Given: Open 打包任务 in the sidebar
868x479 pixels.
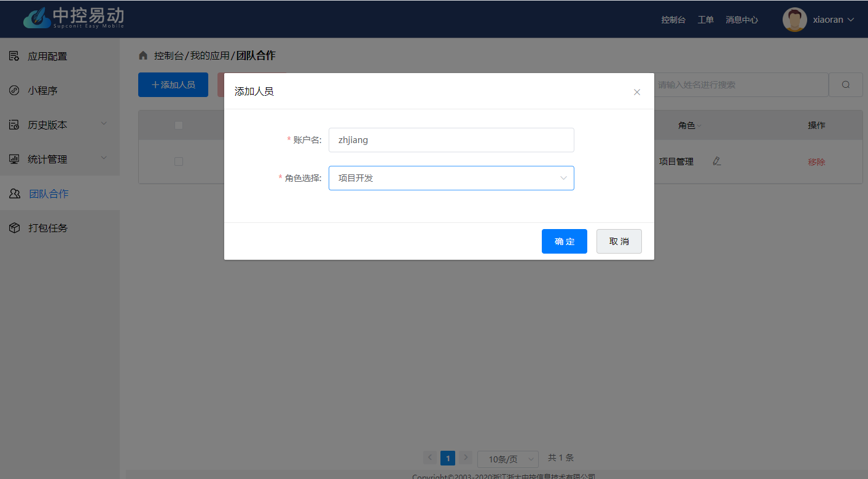Looking at the screenshot, I should point(60,228).
